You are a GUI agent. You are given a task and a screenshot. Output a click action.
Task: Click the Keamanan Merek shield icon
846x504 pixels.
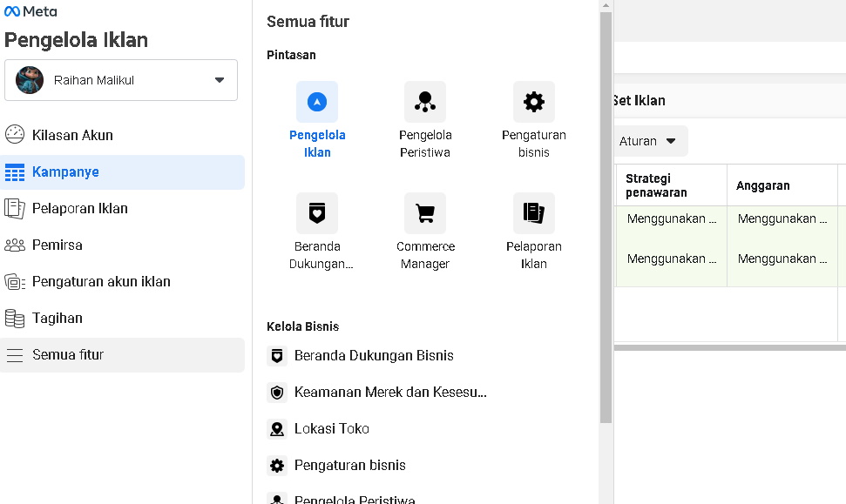click(x=277, y=393)
